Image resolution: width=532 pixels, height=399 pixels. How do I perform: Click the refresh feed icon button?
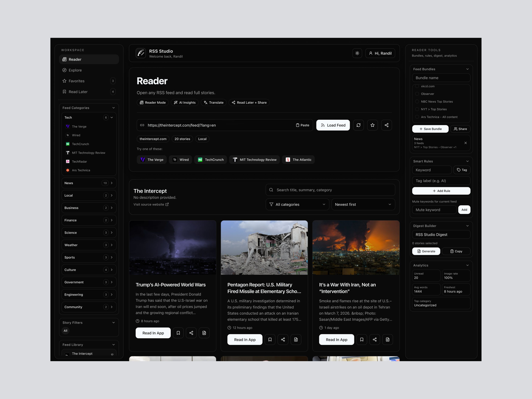coord(358,125)
